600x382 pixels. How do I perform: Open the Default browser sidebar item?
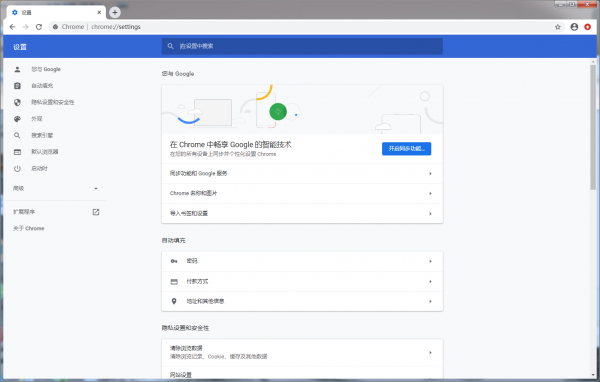45,152
